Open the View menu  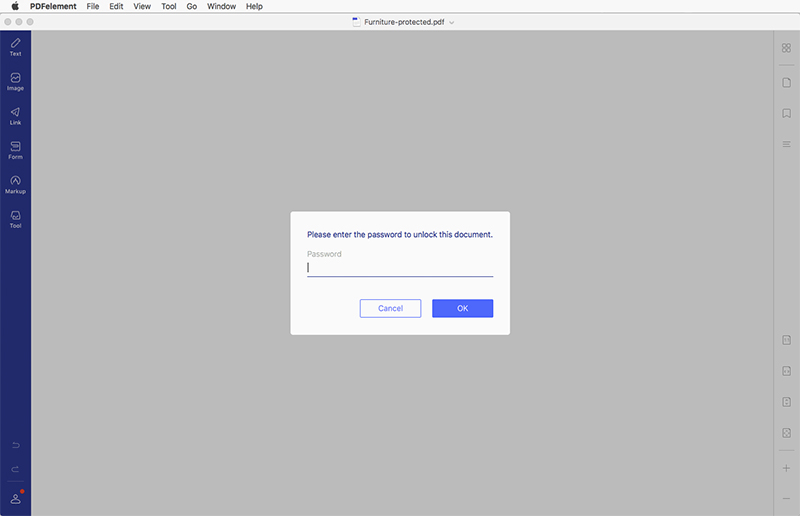(x=142, y=6)
